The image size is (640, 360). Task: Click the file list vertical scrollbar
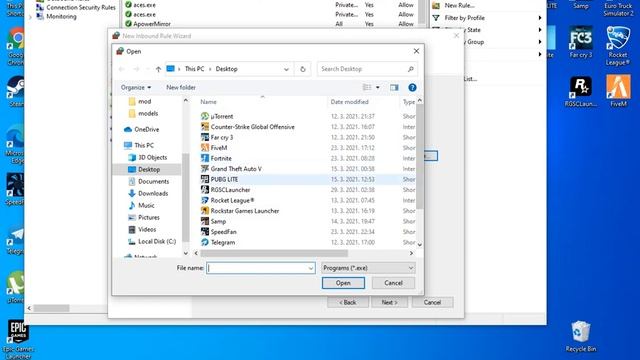click(x=420, y=157)
